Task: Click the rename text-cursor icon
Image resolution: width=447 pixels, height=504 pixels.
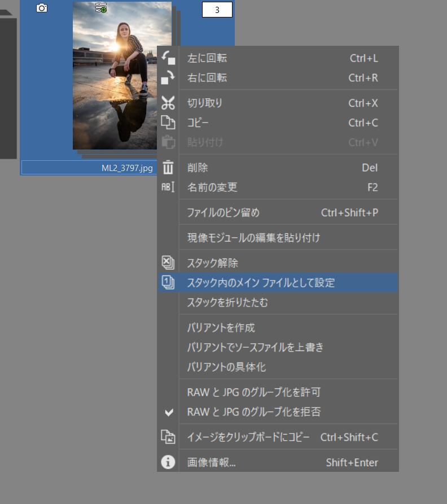Action: pyautogui.click(x=168, y=187)
